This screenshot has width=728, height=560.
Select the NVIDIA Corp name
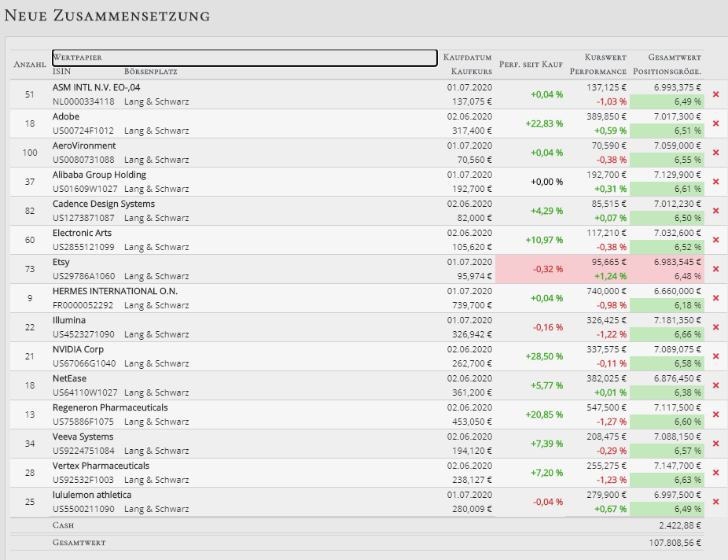78,349
